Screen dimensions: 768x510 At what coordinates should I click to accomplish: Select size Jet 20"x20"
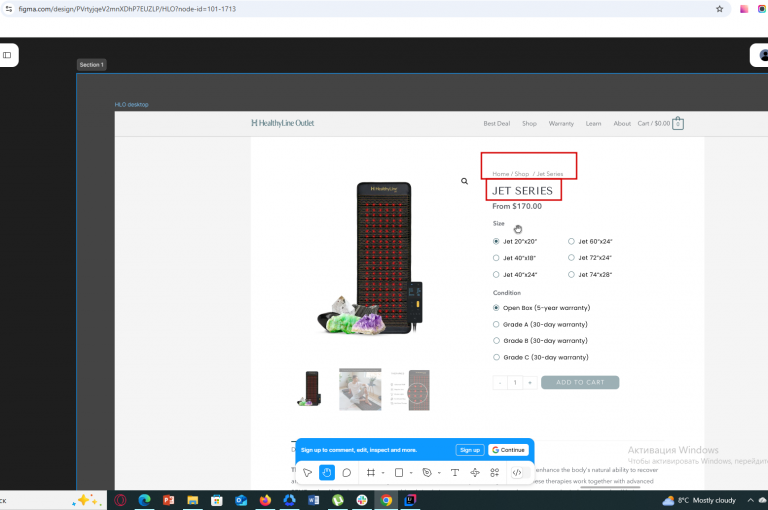pyautogui.click(x=496, y=242)
